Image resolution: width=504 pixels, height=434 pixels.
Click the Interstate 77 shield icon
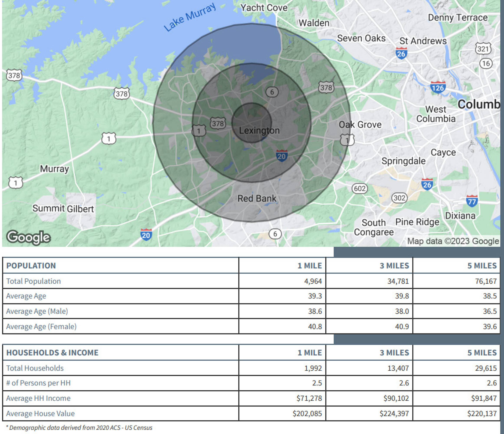472,201
